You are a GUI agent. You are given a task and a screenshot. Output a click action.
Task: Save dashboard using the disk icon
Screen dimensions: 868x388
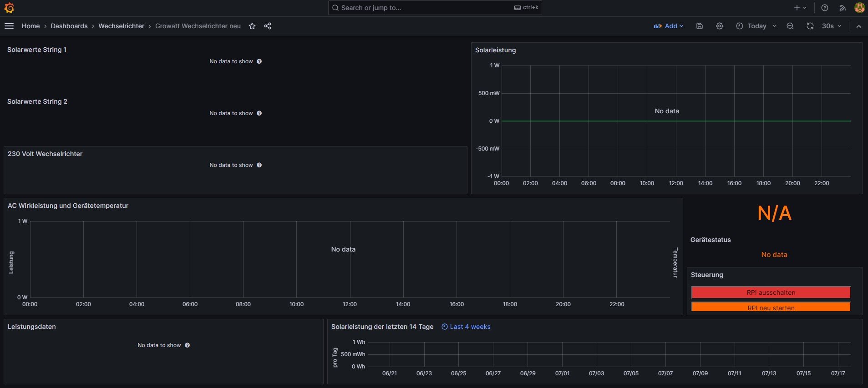coord(700,26)
